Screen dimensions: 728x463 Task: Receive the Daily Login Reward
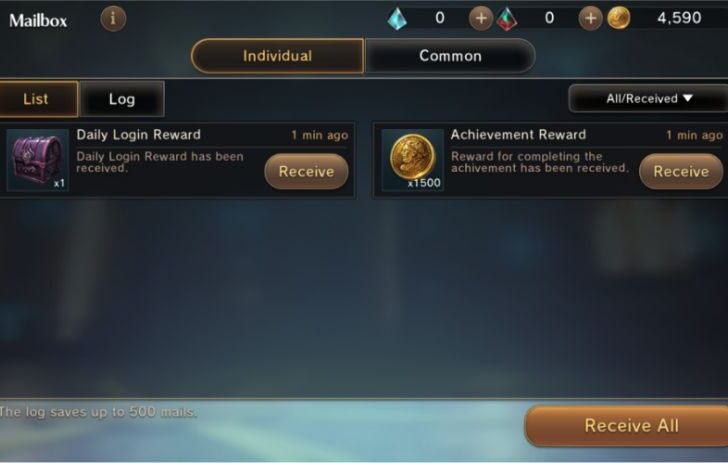306,171
